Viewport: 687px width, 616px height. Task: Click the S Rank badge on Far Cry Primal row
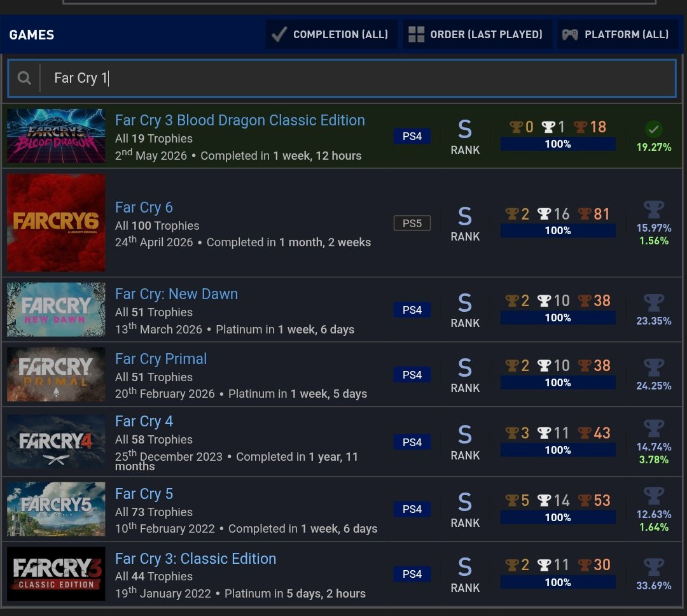(x=465, y=375)
